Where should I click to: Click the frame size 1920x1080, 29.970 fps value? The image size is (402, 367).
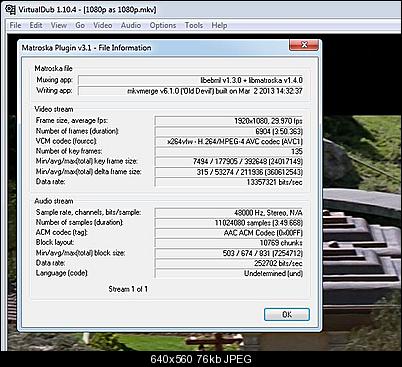[229, 121]
